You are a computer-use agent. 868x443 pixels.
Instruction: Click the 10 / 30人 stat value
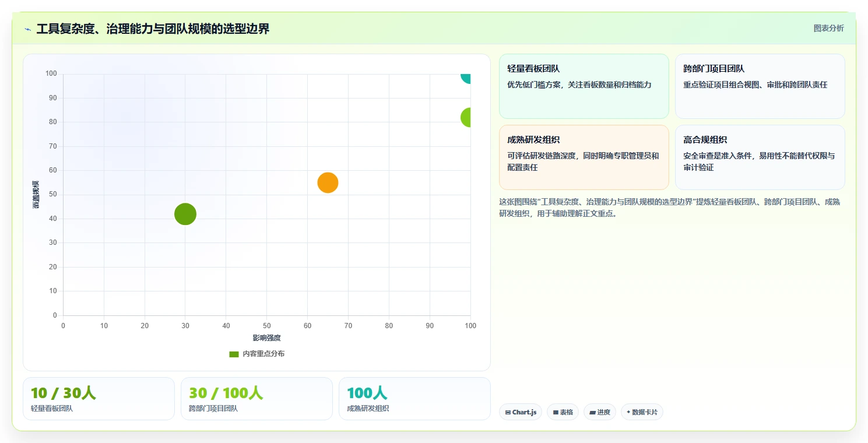63,393
